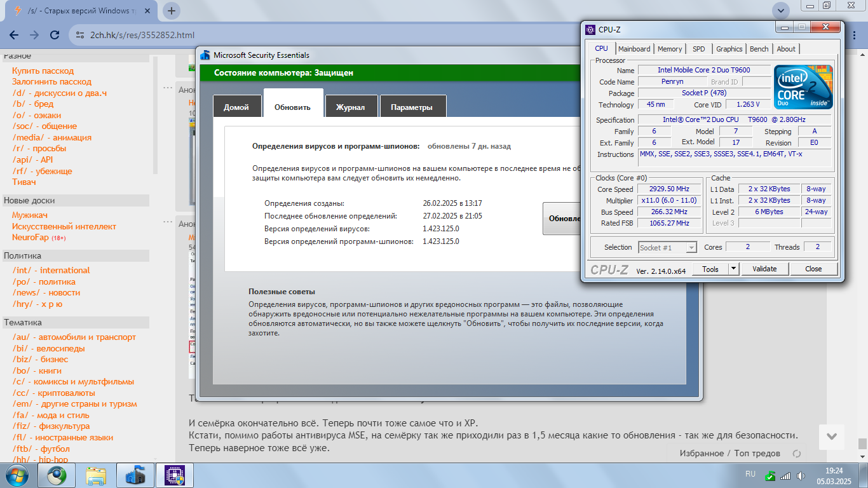Image resolution: width=868 pixels, height=488 pixels.
Task: Open the Журнал tab
Action: [351, 107]
